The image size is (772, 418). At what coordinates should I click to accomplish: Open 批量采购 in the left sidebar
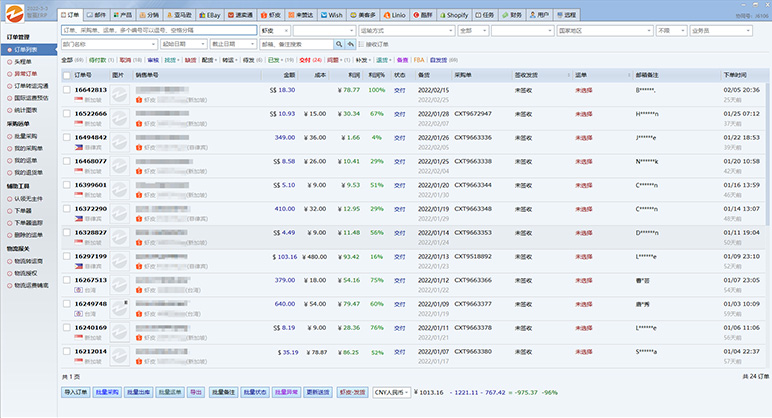coord(25,135)
